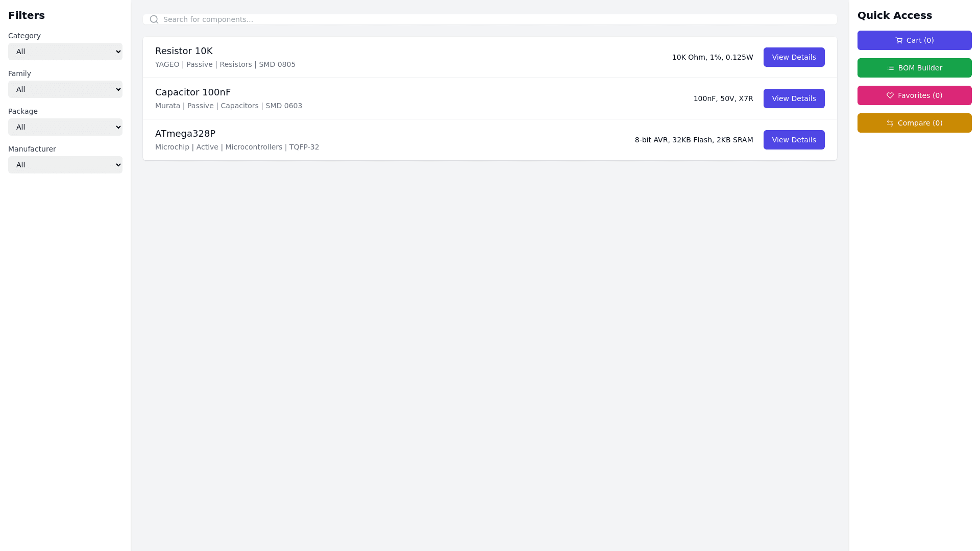This screenshot has width=980, height=551.
Task: Click the Compare arrows icon
Action: click(x=890, y=123)
